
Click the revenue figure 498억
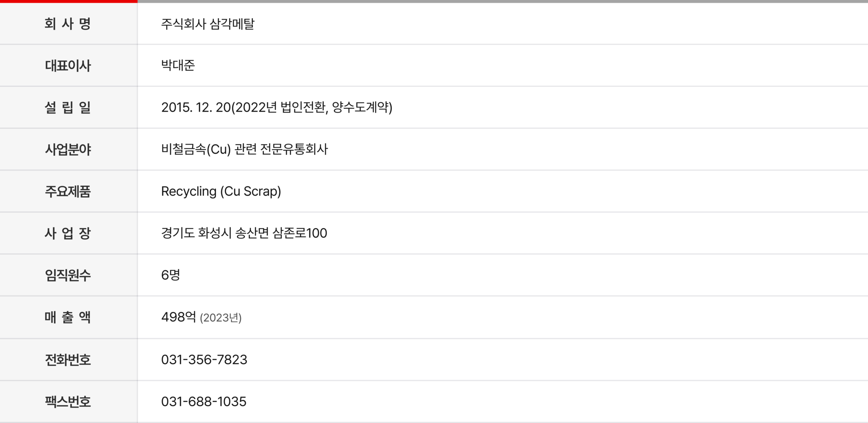pos(179,317)
